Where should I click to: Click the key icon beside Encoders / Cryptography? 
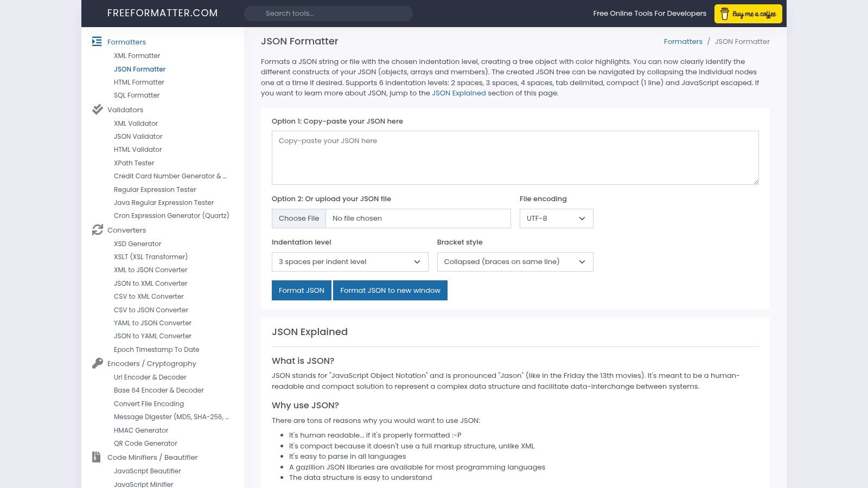coord(97,363)
